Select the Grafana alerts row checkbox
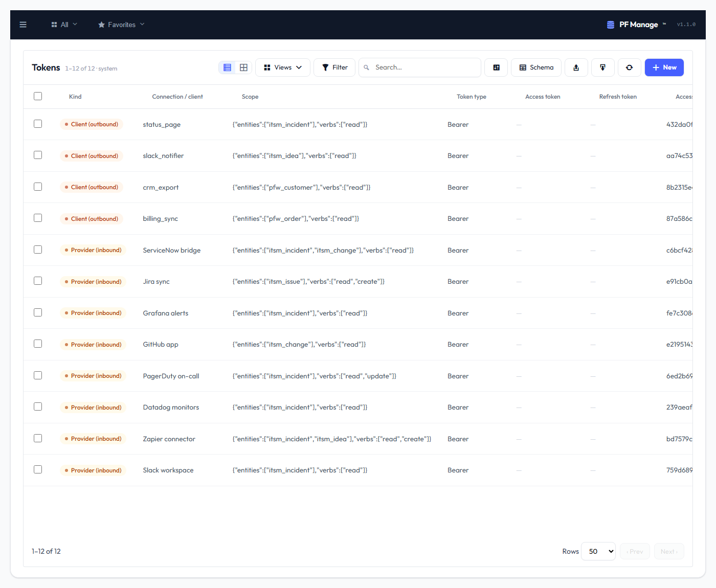Screen dimensions: 716x588 (x=38, y=312)
